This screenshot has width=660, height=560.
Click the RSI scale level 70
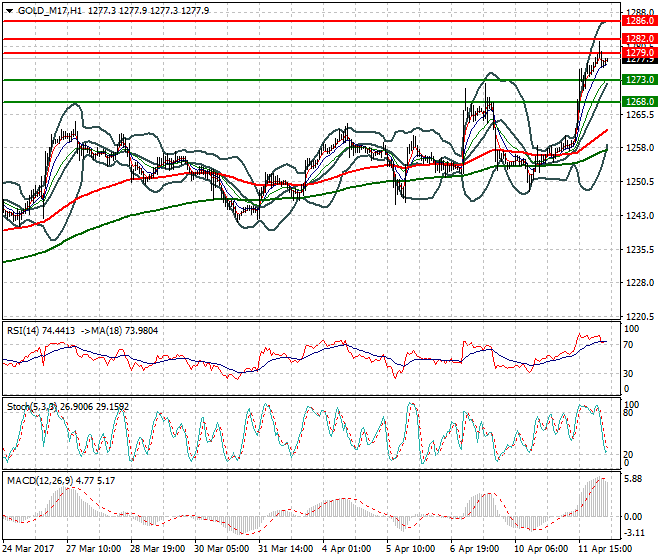coord(628,345)
